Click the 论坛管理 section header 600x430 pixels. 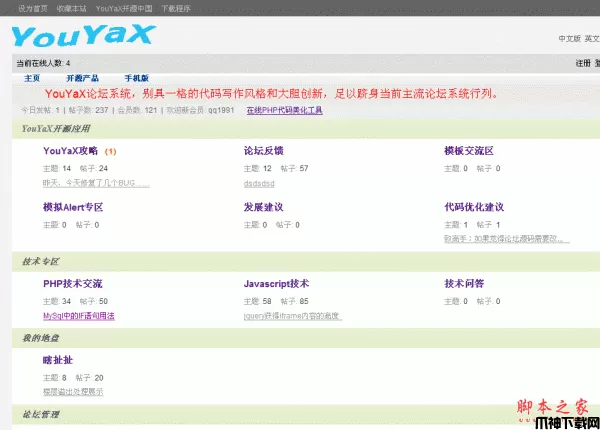(41, 414)
